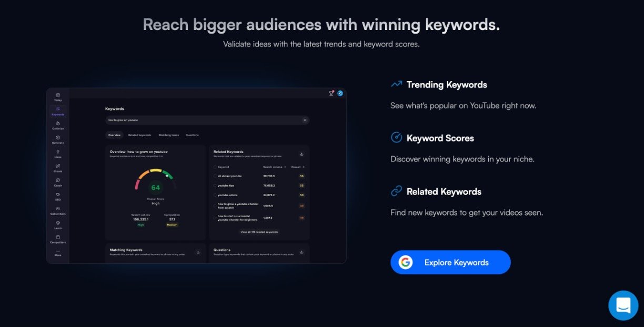
Task: Click the Ideas lightbulb icon
Action: click(57, 152)
